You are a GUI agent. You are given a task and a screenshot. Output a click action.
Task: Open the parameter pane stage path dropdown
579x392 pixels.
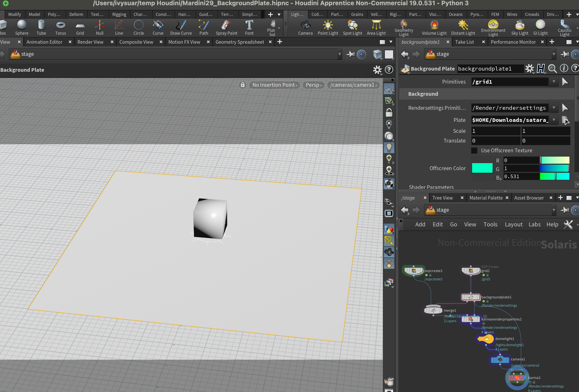[554, 54]
